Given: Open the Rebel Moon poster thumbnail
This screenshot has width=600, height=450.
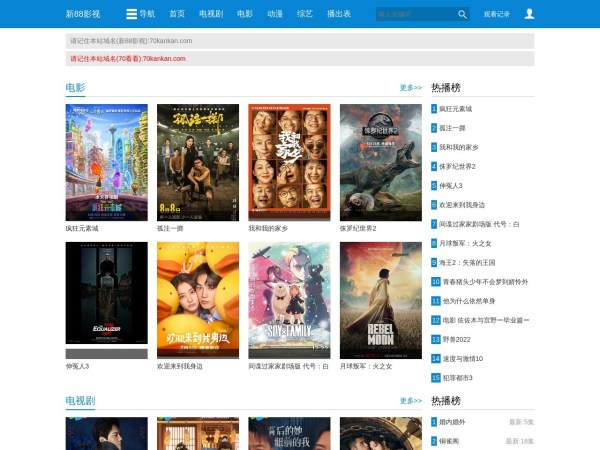Looking at the screenshot, I should (380, 300).
